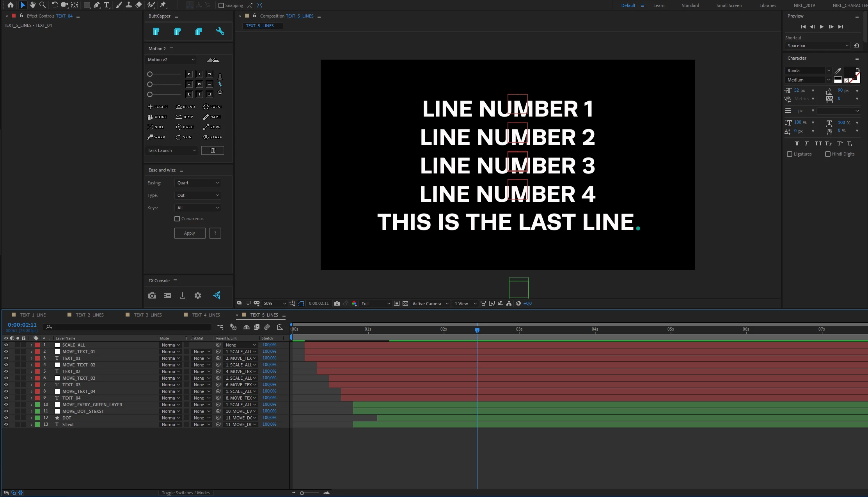Switch to the TEXT_3_LINES timeline tab
The image size is (868, 497).
(x=147, y=315)
